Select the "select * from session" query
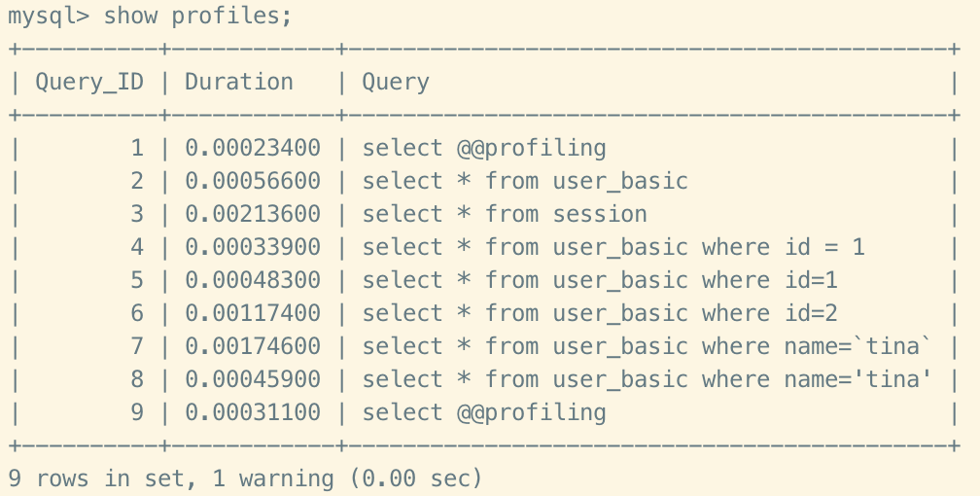This screenshot has height=496, width=980. (504, 215)
